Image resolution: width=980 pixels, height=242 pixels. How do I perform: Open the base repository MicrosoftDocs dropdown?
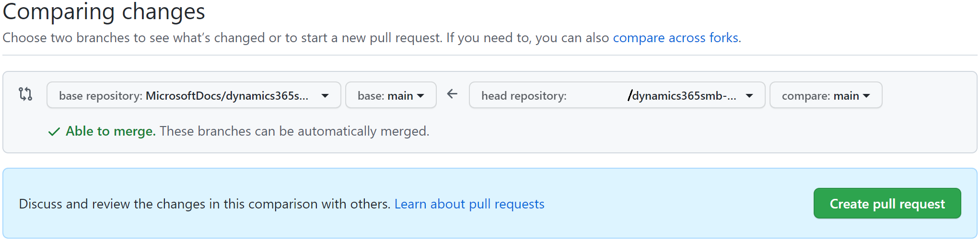point(193,95)
